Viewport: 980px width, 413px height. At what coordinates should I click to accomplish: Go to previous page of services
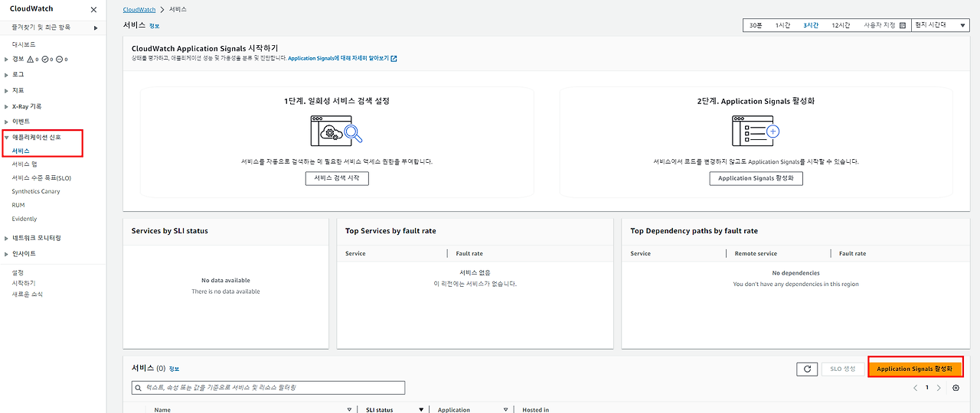click(x=915, y=388)
